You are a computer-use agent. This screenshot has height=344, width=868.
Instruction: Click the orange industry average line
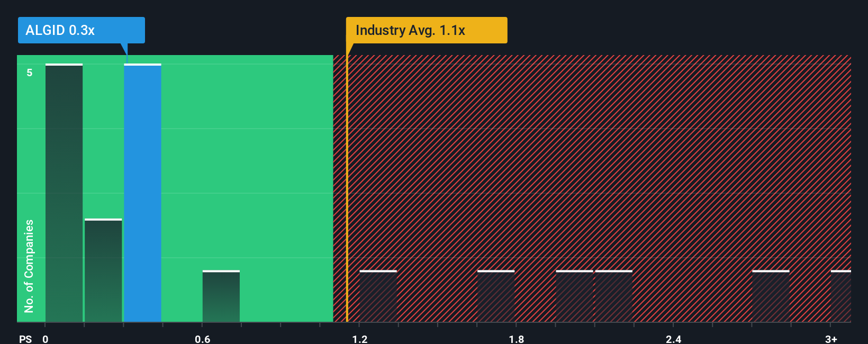click(347, 188)
